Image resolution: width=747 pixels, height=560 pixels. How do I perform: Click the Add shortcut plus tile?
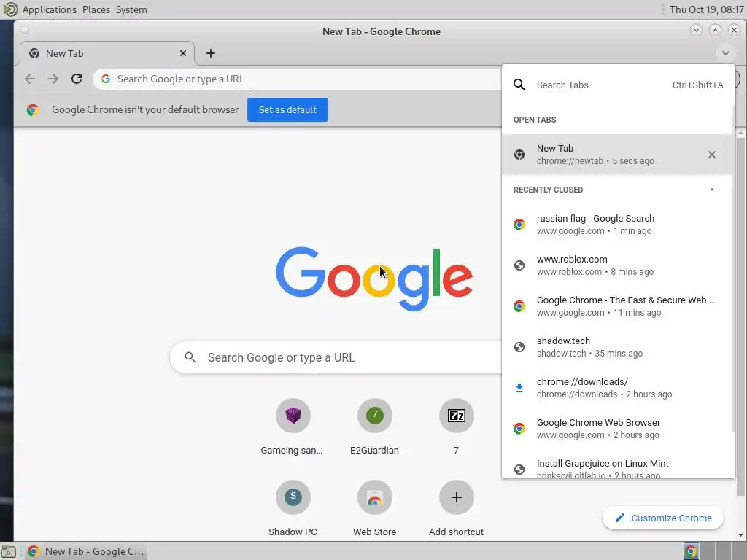(457, 497)
